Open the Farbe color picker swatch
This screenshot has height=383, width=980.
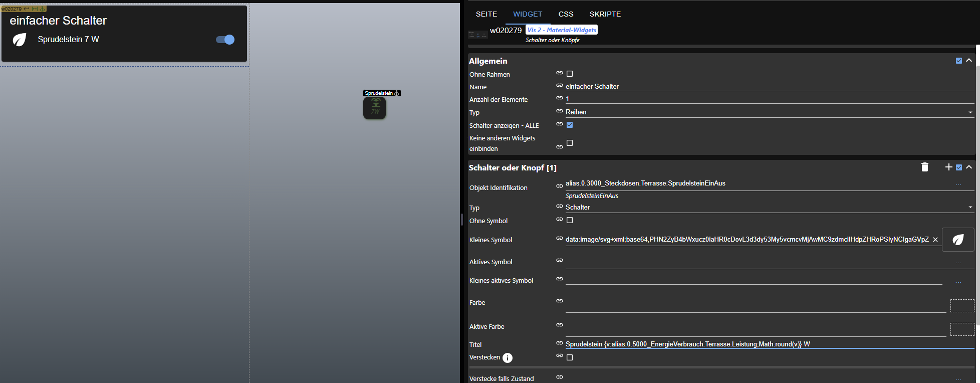click(962, 306)
